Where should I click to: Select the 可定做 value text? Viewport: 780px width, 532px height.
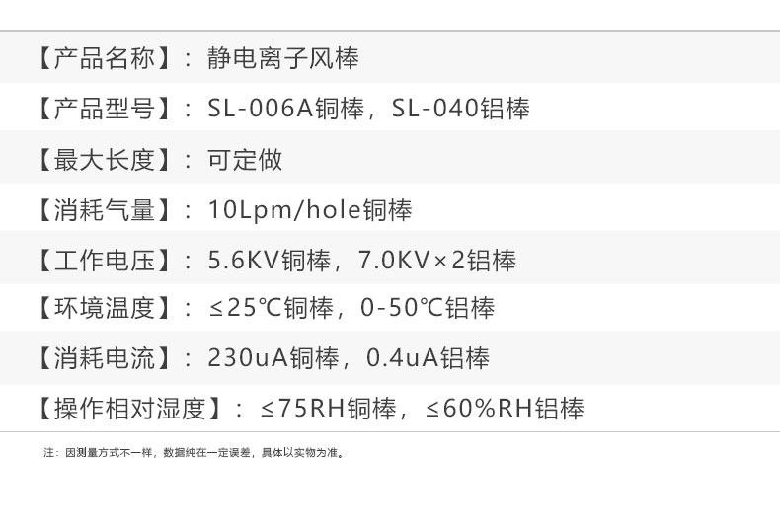[245, 160]
